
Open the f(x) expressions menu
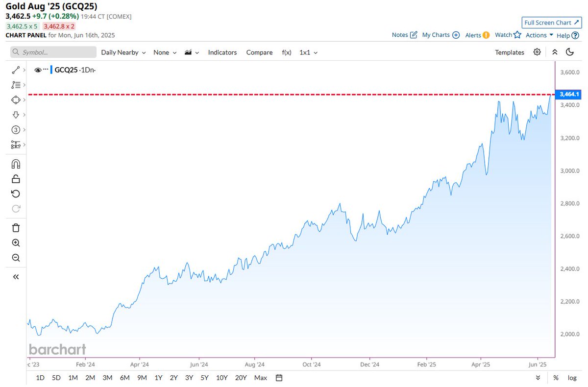pyautogui.click(x=287, y=52)
